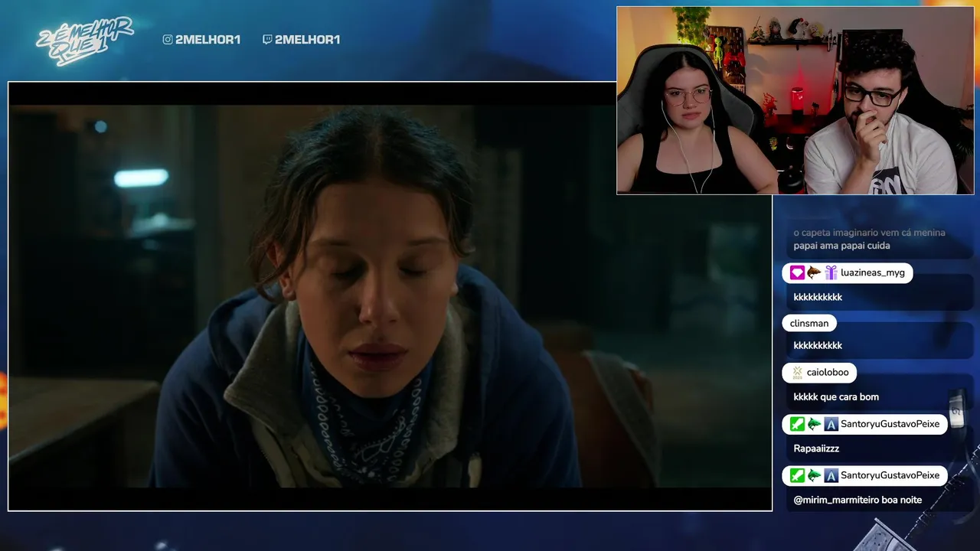Select the SantoryuGustavoPeixe name above the boa noite message
This screenshot has height=551, width=980.
tap(890, 475)
